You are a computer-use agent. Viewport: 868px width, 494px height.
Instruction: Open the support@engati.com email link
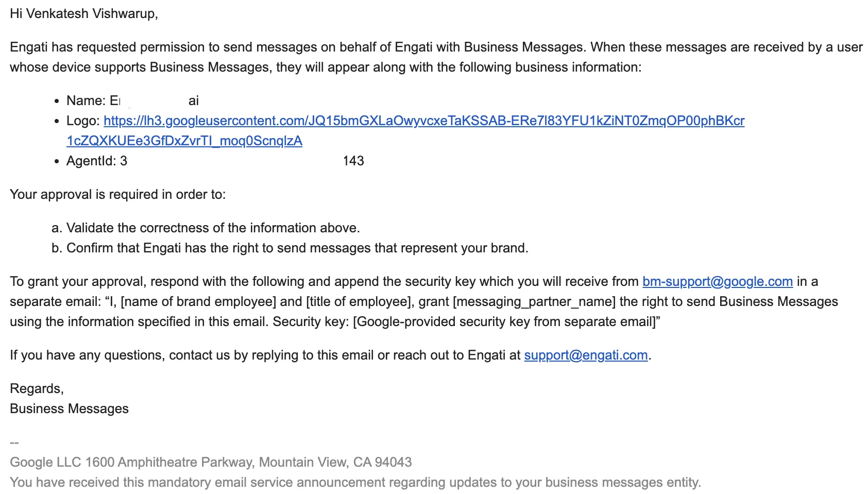[x=586, y=355]
